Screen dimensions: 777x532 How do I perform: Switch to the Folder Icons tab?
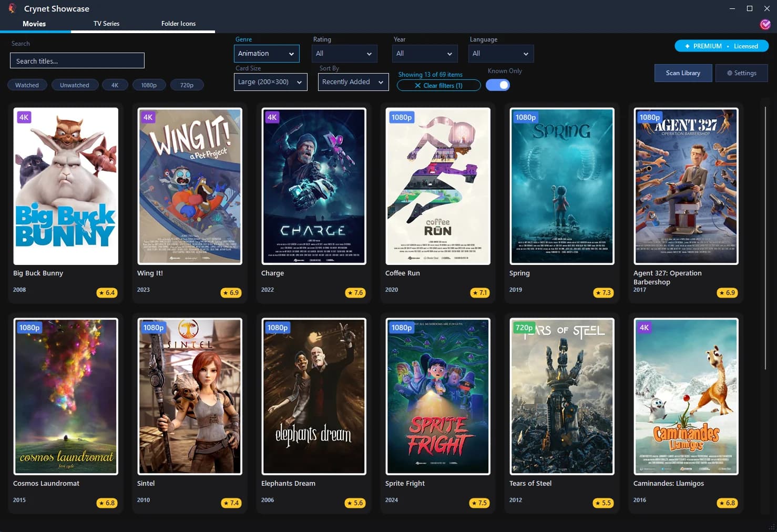tap(178, 24)
